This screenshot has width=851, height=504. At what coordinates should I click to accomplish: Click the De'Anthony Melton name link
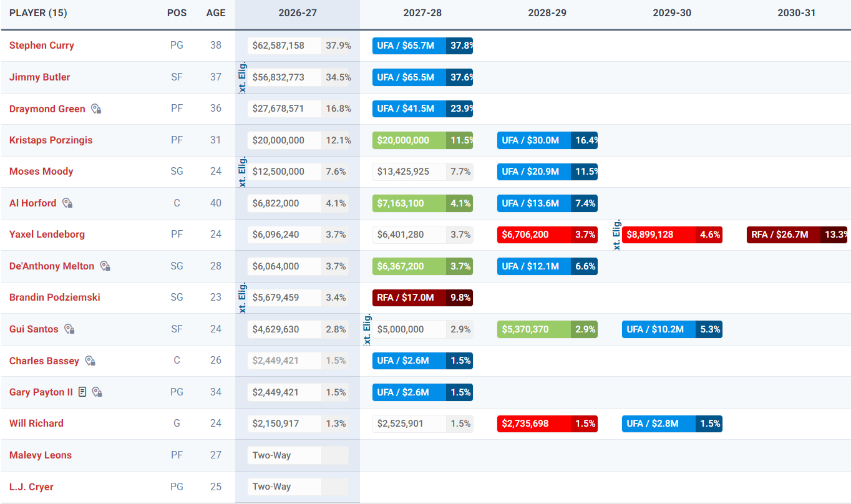pyautogui.click(x=52, y=266)
